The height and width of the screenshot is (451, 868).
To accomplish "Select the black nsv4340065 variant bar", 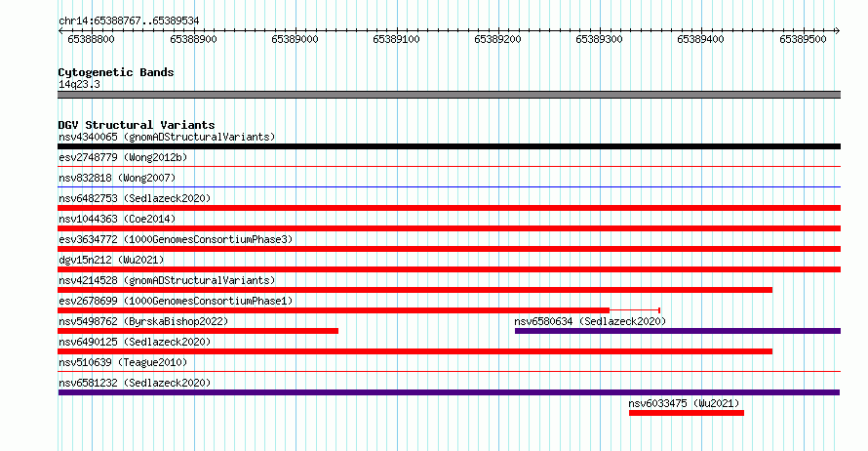I will coord(449,146).
